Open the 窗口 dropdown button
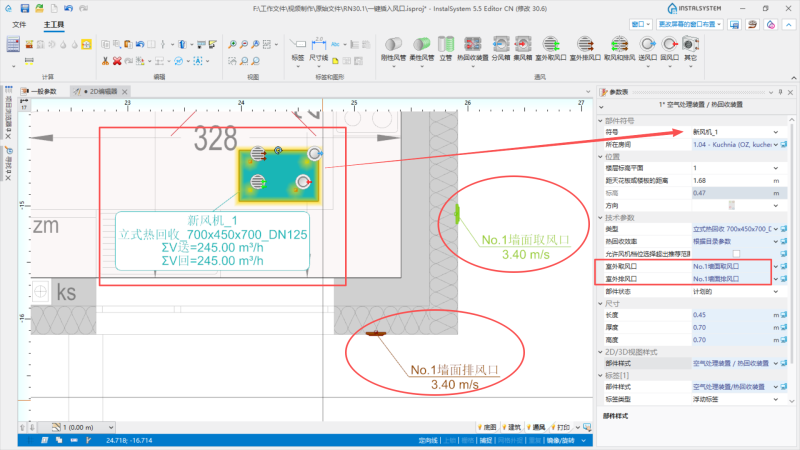 pos(641,24)
